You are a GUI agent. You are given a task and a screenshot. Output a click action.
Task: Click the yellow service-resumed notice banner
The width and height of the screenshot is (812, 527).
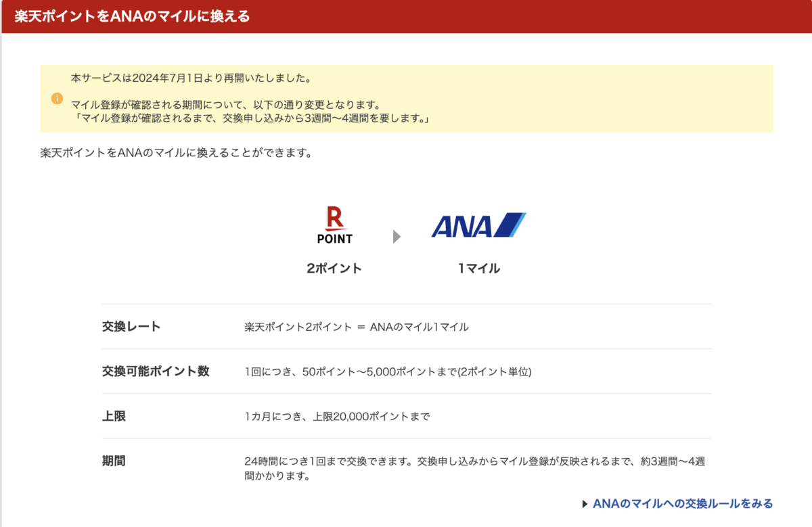[x=406, y=99]
